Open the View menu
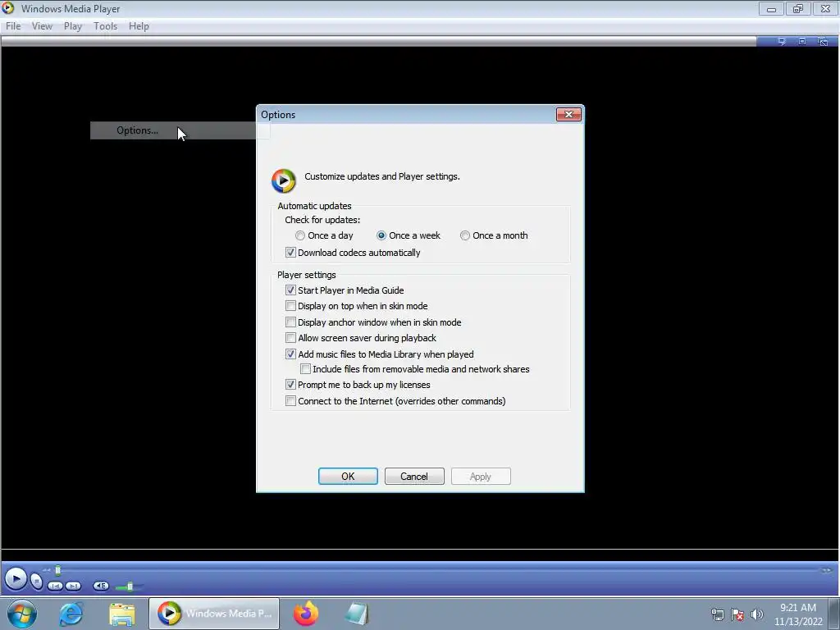Viewport: 840px width, 630px height. pyautogui.click(x=42, y=26)
